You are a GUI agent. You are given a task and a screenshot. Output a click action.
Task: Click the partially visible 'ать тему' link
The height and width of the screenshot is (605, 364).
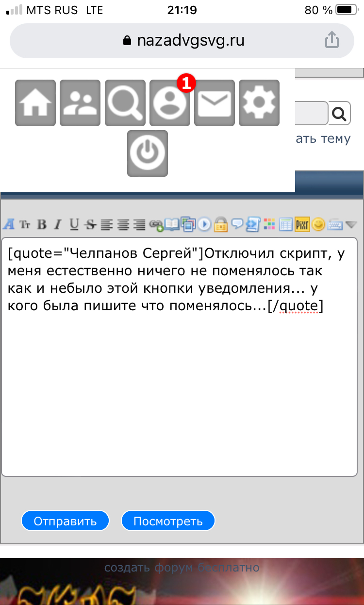(323, 139)
